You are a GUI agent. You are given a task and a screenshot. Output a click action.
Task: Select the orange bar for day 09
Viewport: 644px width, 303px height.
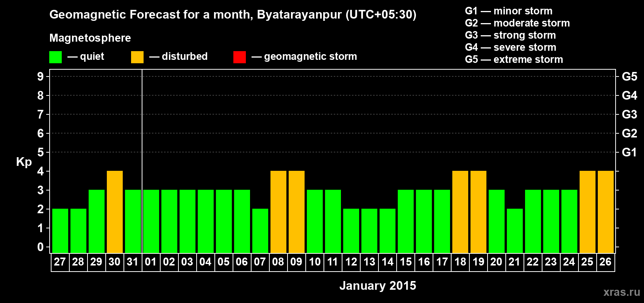click(297, 212)
